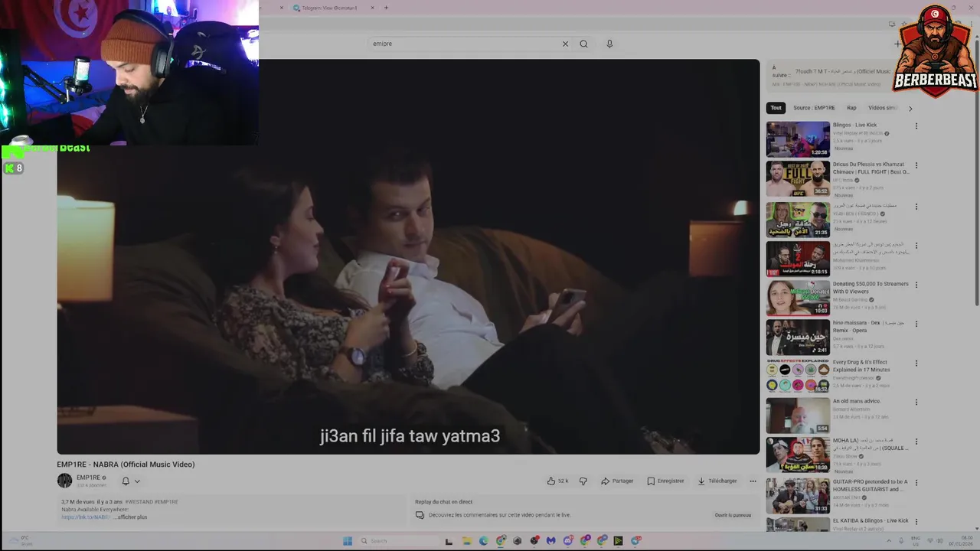Click the GUITAR PRO pretended to be title

click(x=870, y=486)
